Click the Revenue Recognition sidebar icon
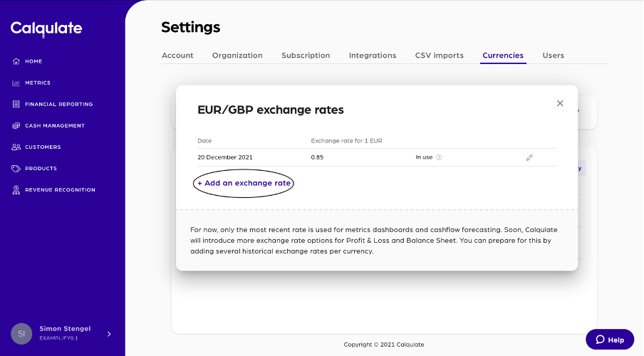 (x=16, y=190)
